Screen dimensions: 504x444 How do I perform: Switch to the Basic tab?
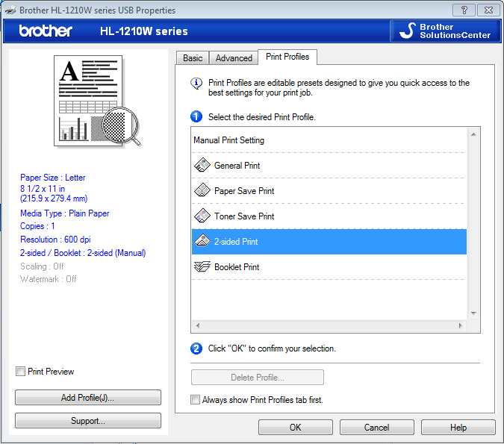coord(193,58)
